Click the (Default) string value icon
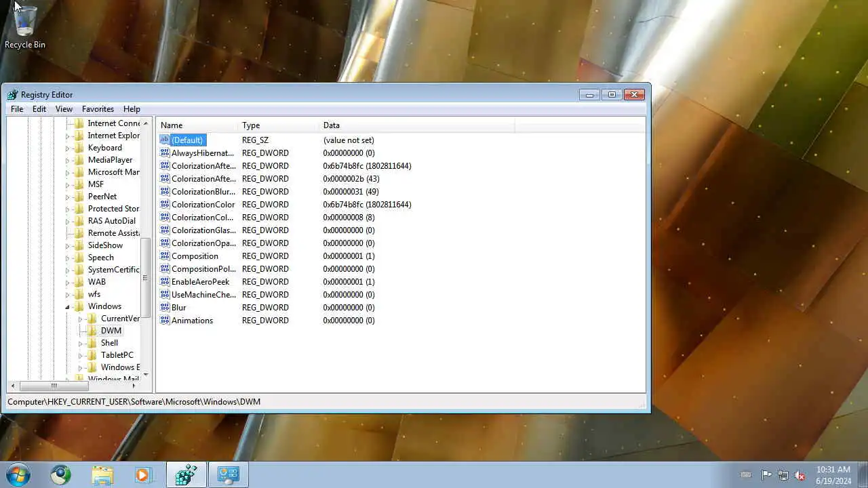The height and width of the screenshot is (488, 868). (165, 140)
